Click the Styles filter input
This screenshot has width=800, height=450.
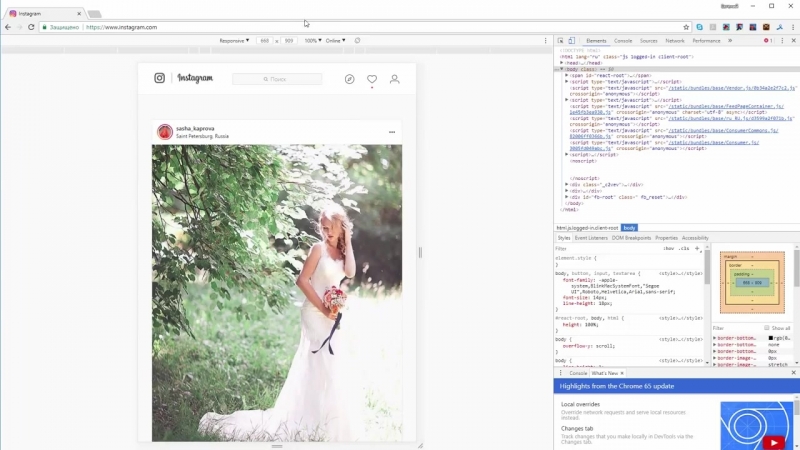point(607,248)
